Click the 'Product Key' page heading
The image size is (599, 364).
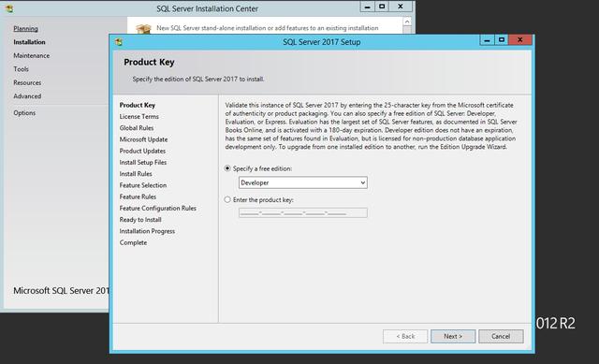point(149,62)
